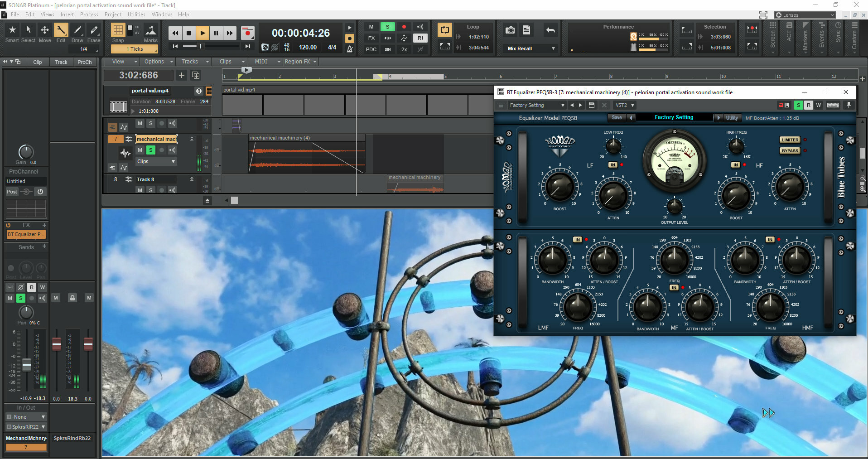
Task: Start playback with the Play button
Action: [203, 33]
